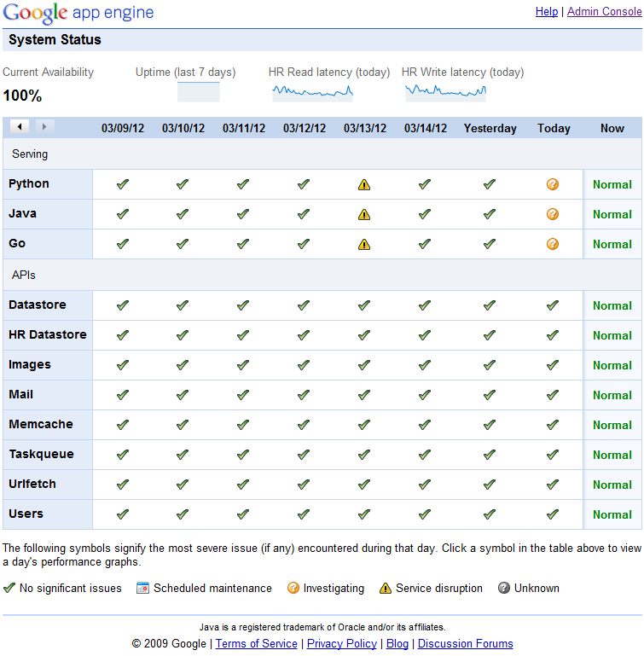Click Mail checkmark for 03/11/12
This screenshot has height=656, width=644.
tap(243, 395)
